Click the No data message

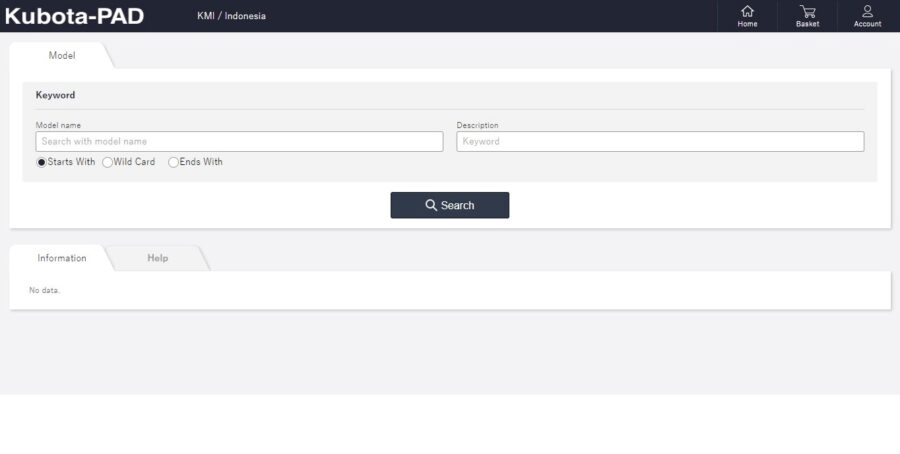tap(44, 290)
